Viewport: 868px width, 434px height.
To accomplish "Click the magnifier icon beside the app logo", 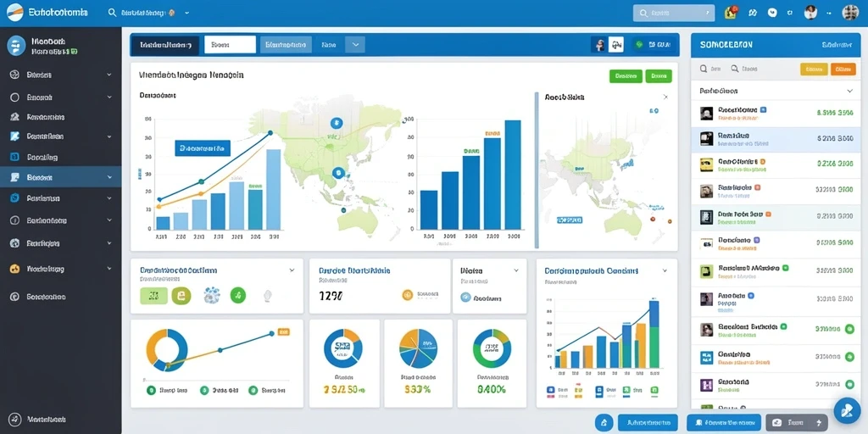I will (113, 12).
